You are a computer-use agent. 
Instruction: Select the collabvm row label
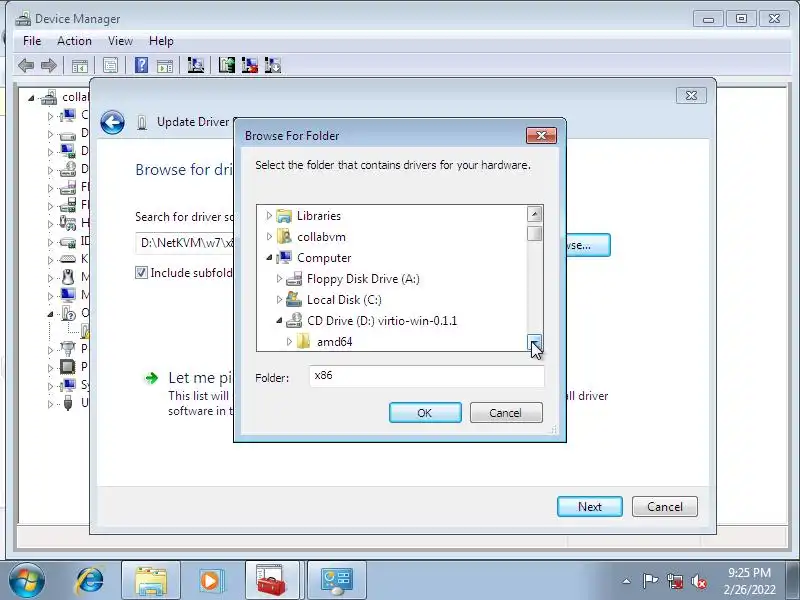click(321, 237)
